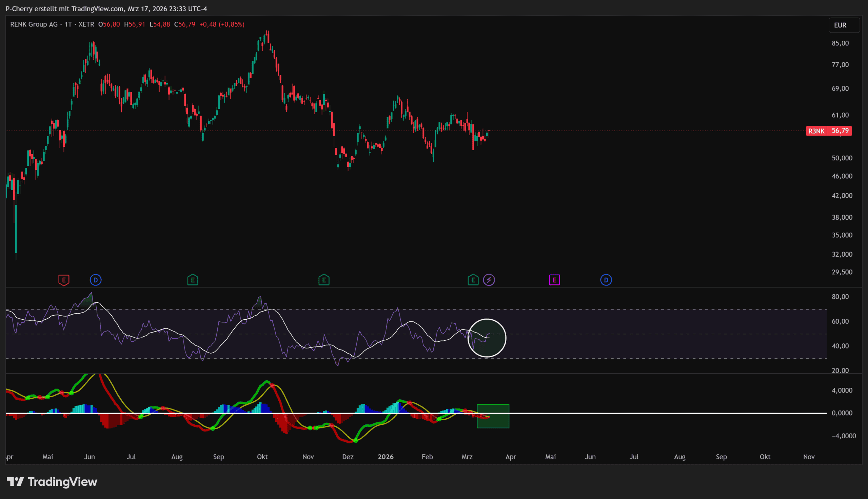Click the 85,00 price scale label
Viewport: 868px width, 499px height.
pos(840,43)
